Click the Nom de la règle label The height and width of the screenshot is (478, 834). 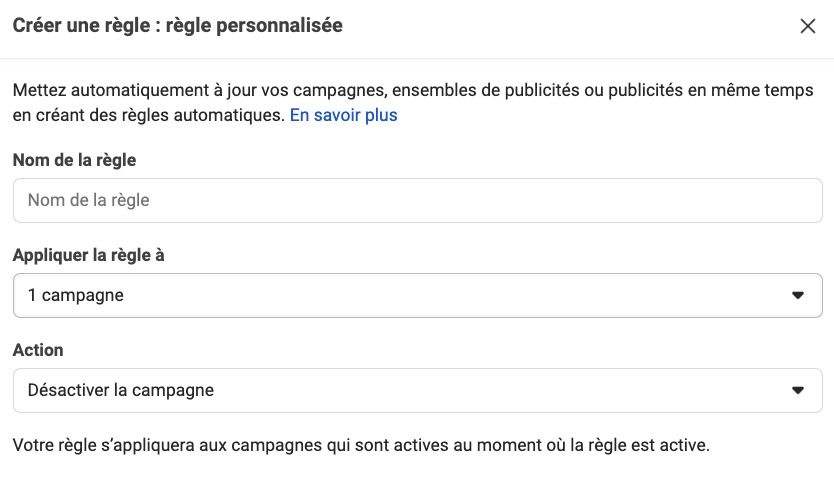point(74,160)
